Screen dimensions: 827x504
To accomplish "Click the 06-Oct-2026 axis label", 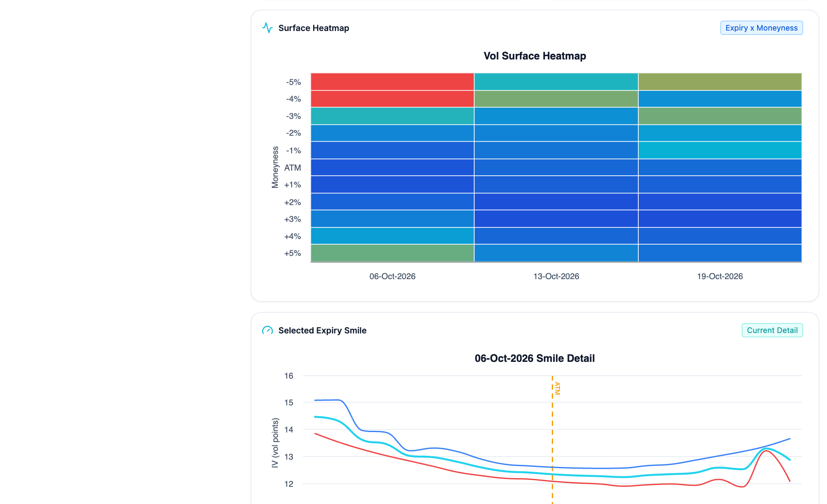I will click(392, 277).
